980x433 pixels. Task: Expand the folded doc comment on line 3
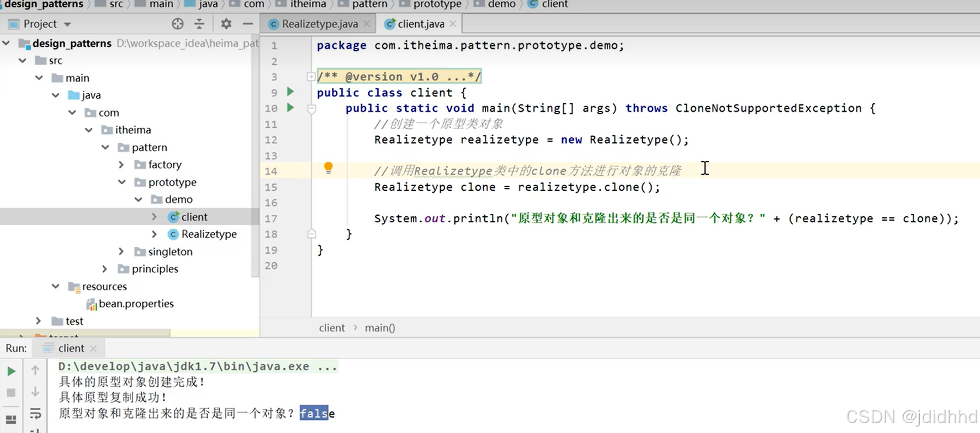coord(311,77)
